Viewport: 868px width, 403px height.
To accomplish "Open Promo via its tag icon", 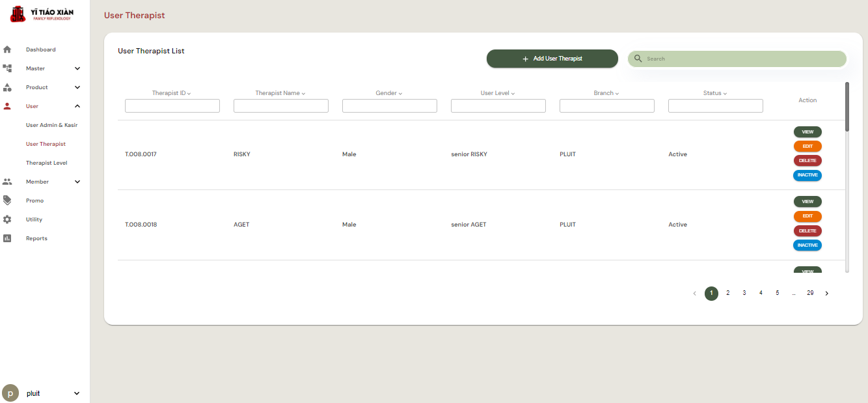I will (x=8, y=201).
